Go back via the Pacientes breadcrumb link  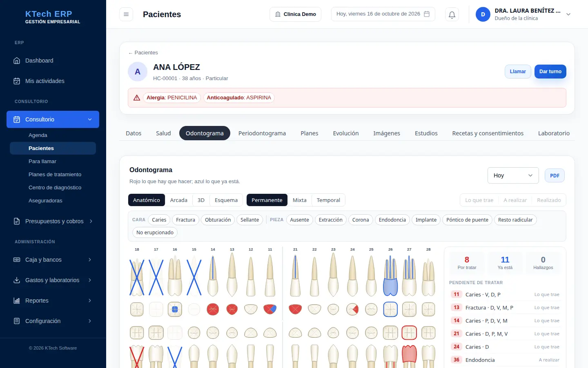click(143, 53)
